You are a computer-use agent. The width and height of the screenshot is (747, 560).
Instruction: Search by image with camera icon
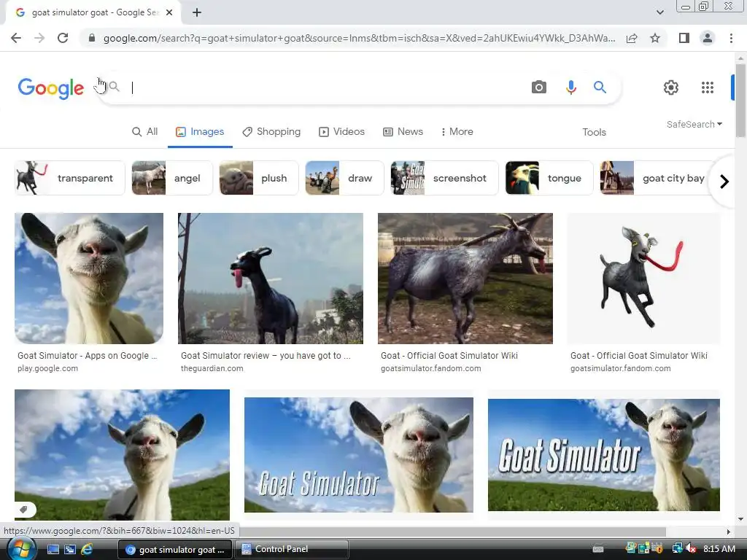tap(539, 87)
